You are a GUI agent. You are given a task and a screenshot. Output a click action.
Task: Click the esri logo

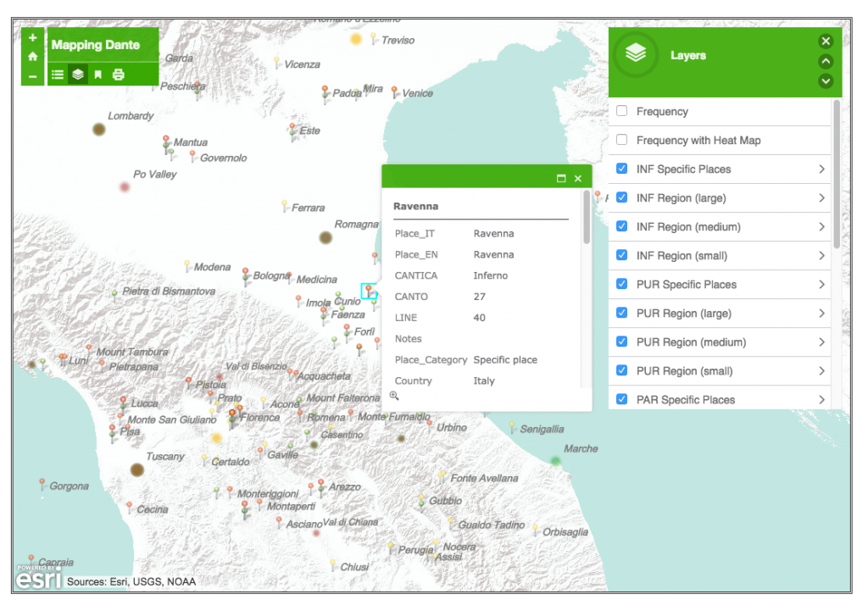click(x=39, y=577)
